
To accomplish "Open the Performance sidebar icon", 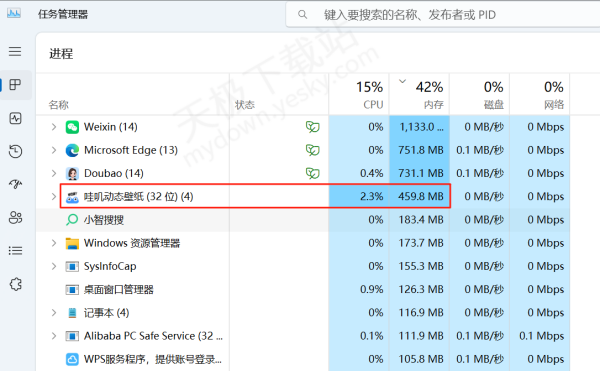I will (15, 118).
